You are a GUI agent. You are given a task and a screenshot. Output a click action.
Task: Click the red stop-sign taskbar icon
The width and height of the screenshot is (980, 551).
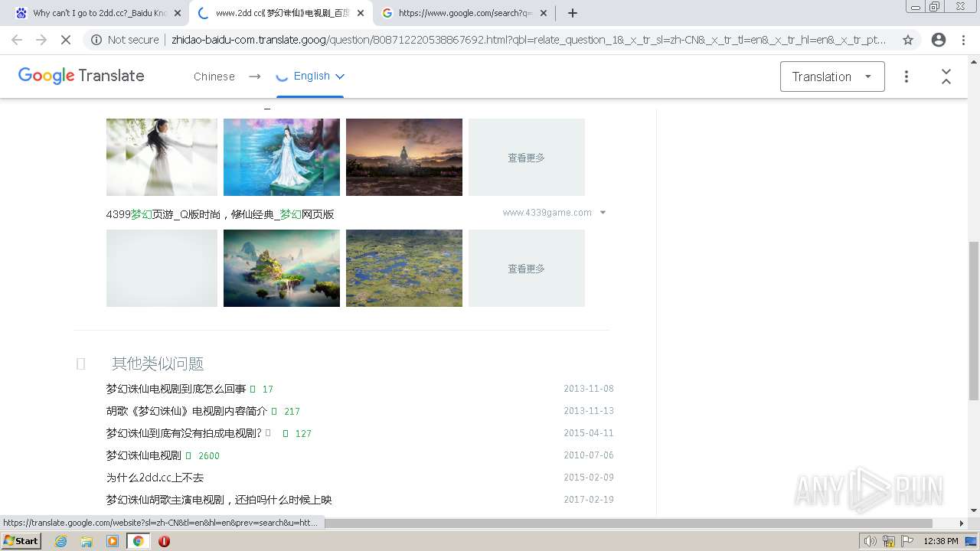point(164,541)
